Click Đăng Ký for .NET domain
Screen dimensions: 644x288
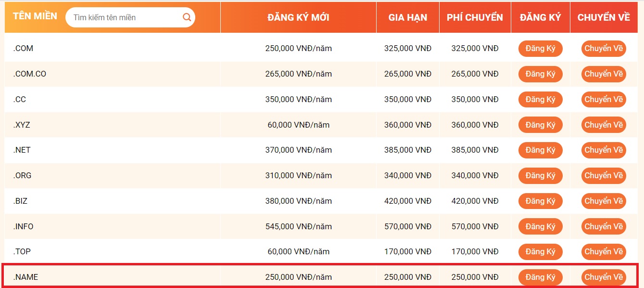pyautogui.click(x=540, y=150)
